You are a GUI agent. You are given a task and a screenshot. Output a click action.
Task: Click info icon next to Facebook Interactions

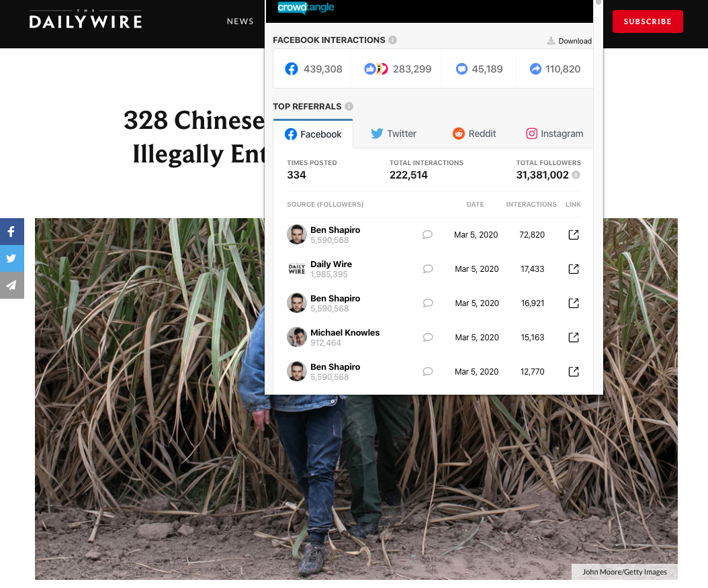pos(393,40)
